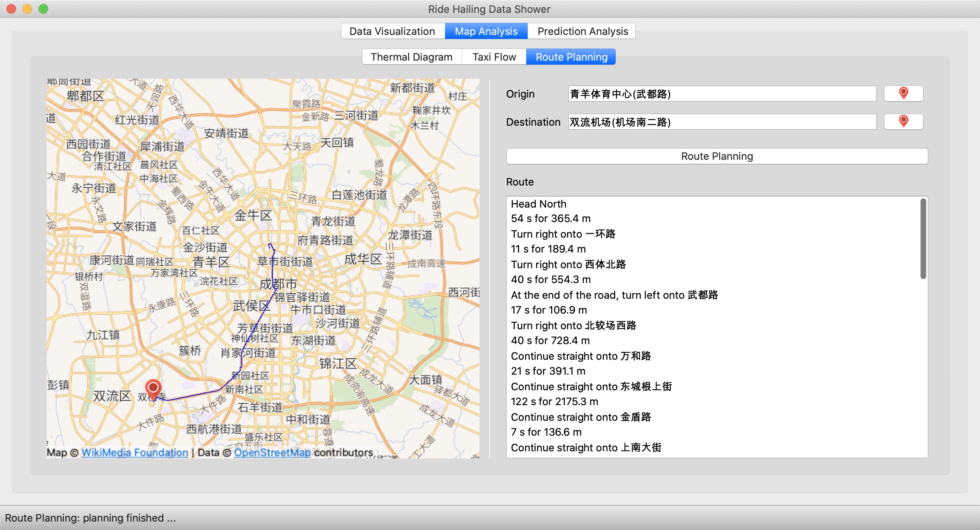Select the Route Planning sub-tab
The height and width of the screenshot is (530, 980).
point(571,57)
